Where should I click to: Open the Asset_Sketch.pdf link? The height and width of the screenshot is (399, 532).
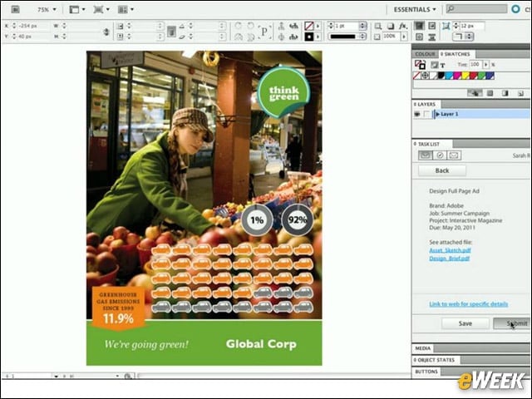pyautogui.click(x=450, y=250)
